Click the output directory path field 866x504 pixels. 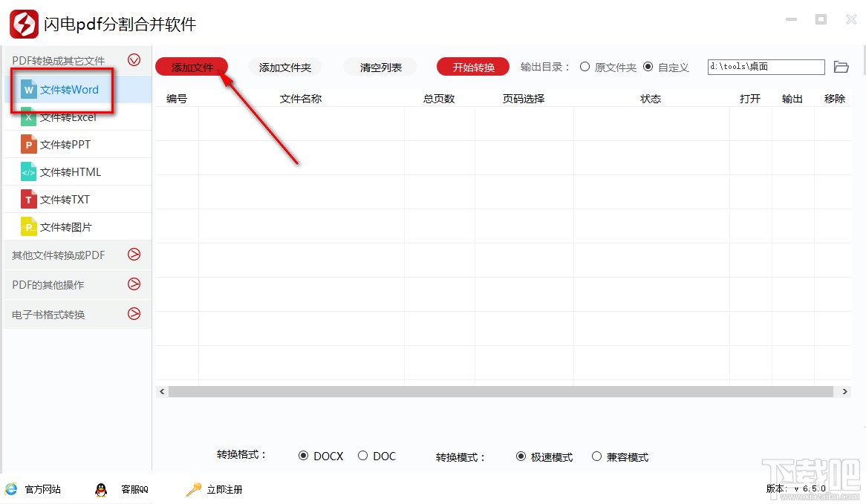pos(765,67)
